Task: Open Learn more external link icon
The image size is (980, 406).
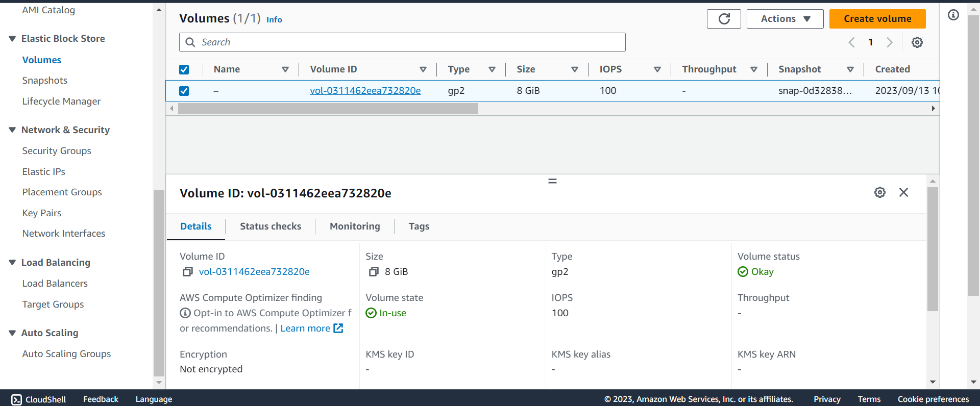Action: pyautogui.click(x=338, y=328)
